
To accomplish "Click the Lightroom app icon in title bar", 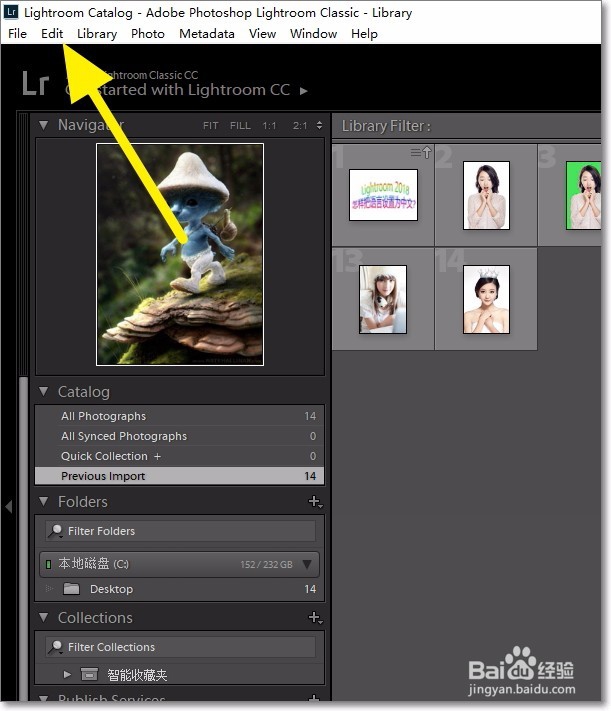I will coord(11,12).
